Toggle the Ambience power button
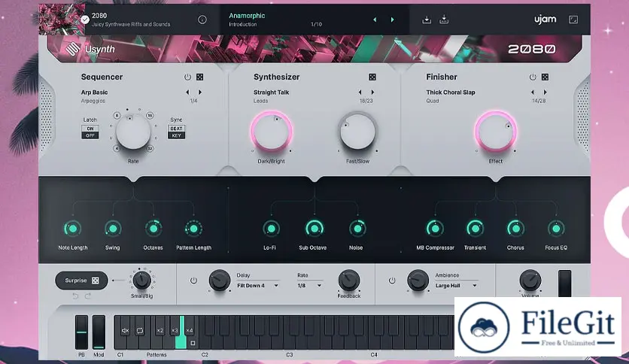629x364 pixels. click(x=392, y=281)
